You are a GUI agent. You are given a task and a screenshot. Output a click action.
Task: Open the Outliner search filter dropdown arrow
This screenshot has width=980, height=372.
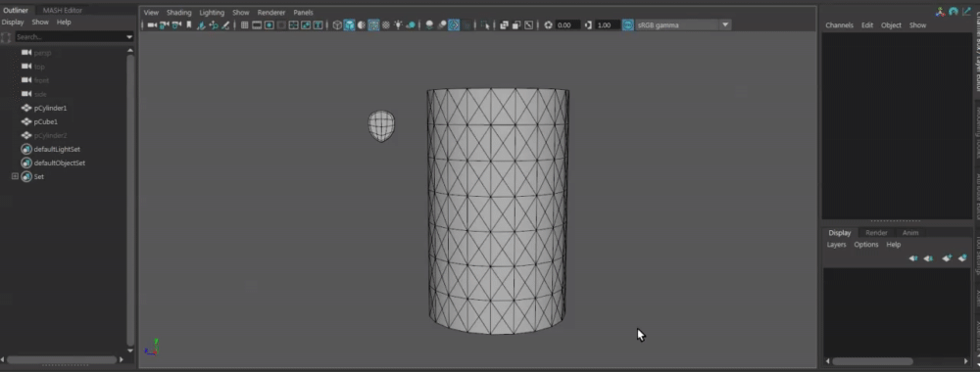click(129, 37)
